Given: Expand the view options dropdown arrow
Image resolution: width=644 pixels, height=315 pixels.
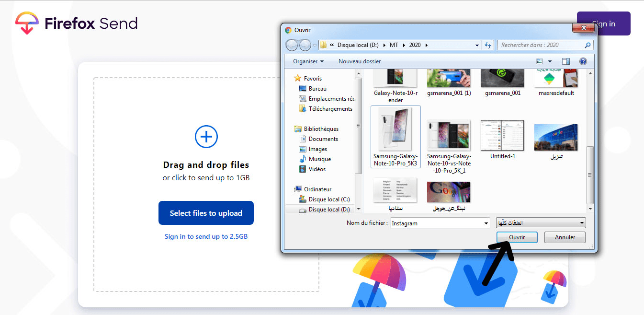Looking at the screenshot, I should 550,61.
